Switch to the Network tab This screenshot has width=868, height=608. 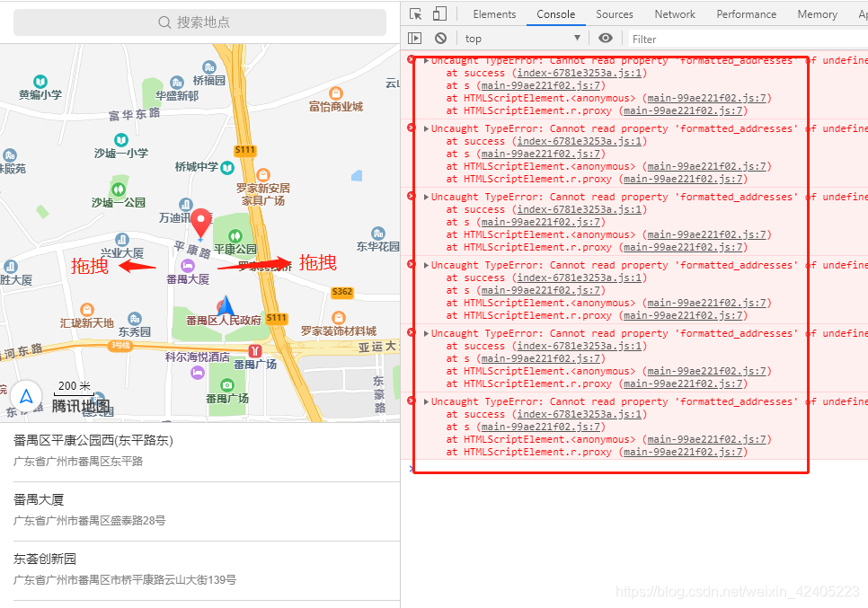tap(675, 13)
